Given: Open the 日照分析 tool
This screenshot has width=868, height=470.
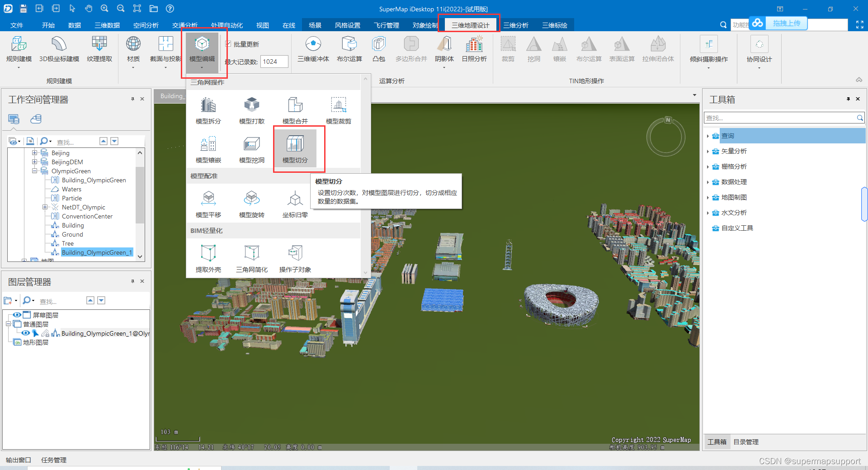Looking at the screenshot, I should point(474,50).
